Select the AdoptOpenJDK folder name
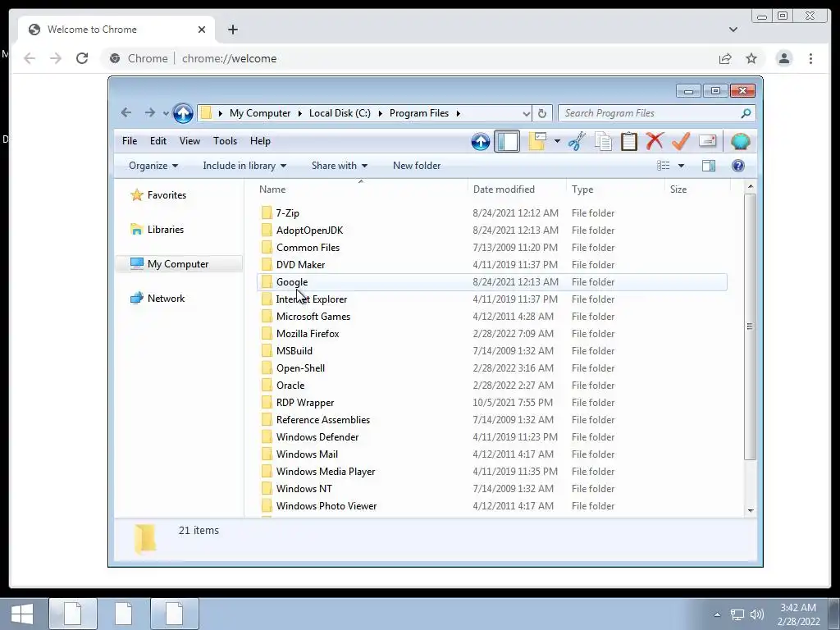Viewport: 840px width, 630px height. click(309, 231)
